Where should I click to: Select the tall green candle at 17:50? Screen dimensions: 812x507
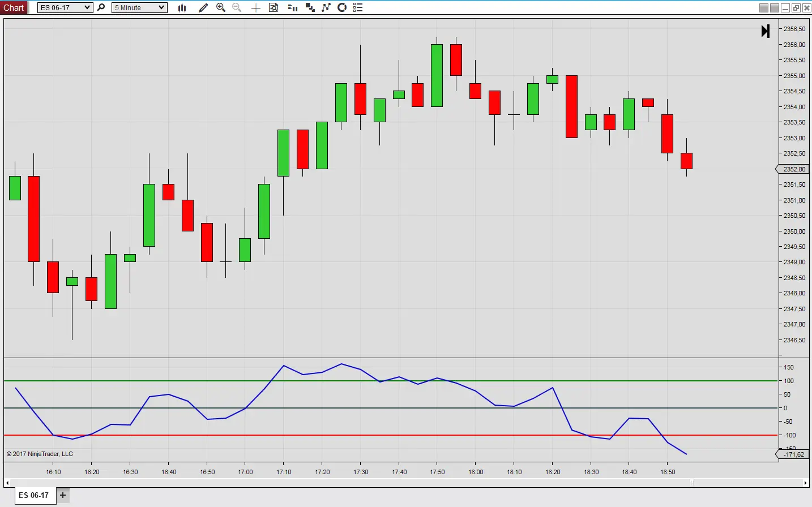tap(437, 75)
